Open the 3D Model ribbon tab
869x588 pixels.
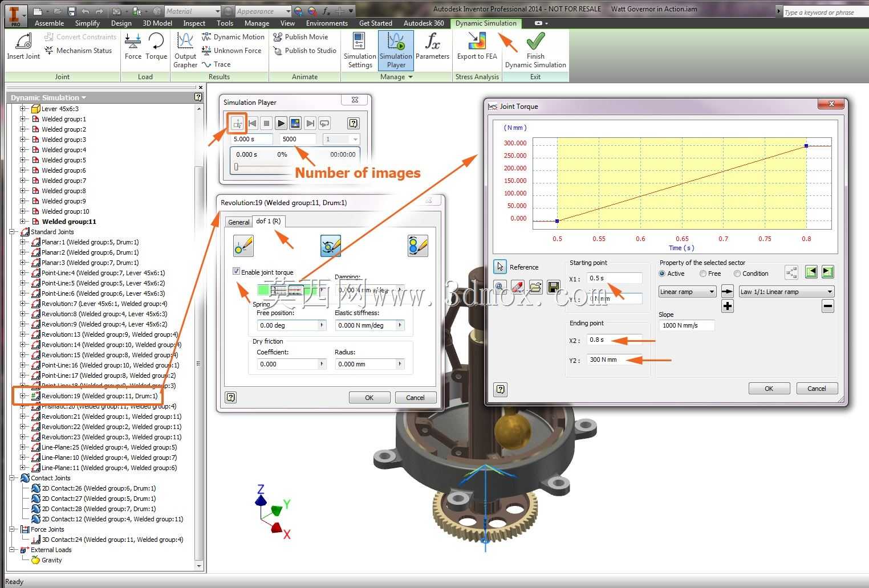pos(157,23)
